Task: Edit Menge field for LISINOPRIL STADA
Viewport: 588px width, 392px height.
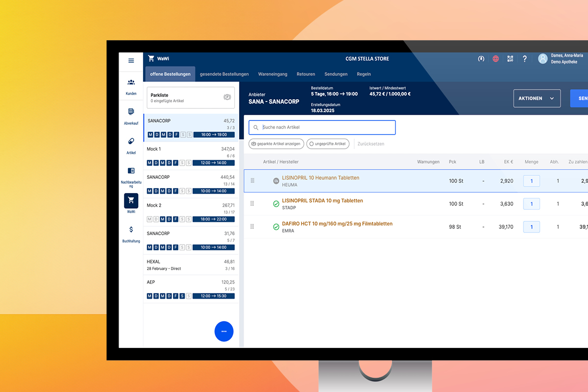Action: tap(532, 204)
